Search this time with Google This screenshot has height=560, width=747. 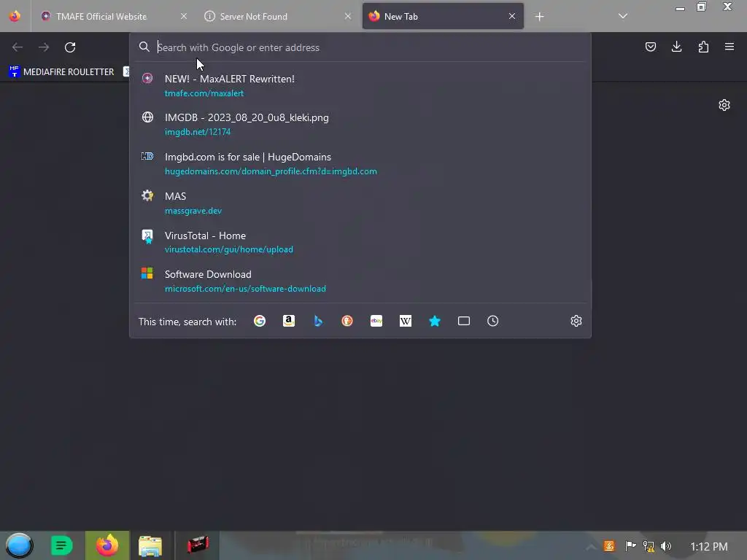point(260,321)
